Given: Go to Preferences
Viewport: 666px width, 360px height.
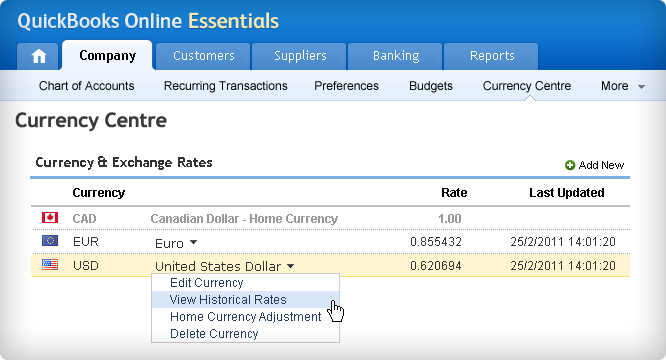Looking at the screenshot, I should [x=346, y=86].
